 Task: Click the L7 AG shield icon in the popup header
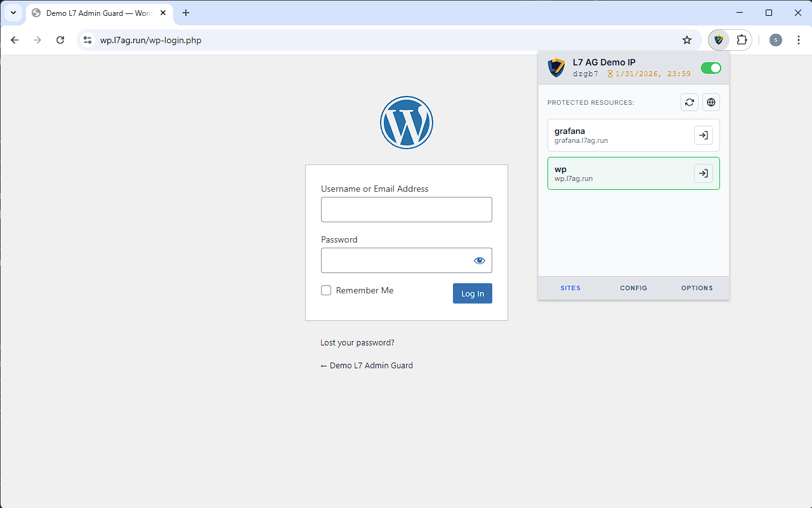point(556,68)
